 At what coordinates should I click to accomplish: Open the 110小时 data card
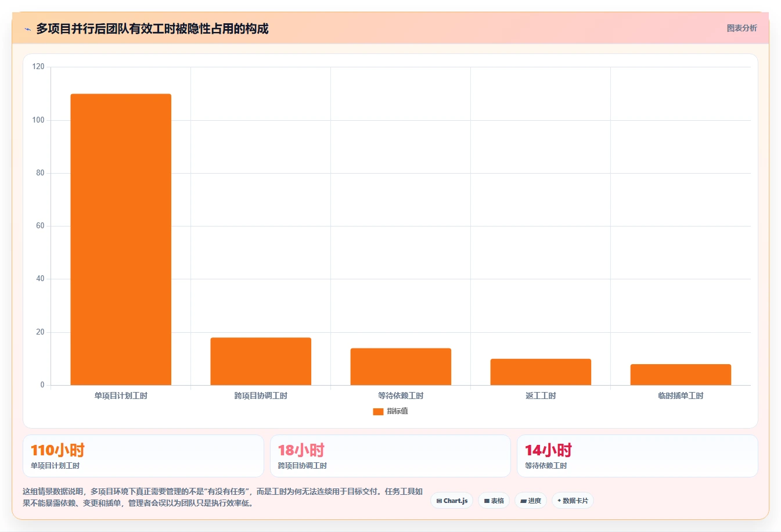click(143, 456)
